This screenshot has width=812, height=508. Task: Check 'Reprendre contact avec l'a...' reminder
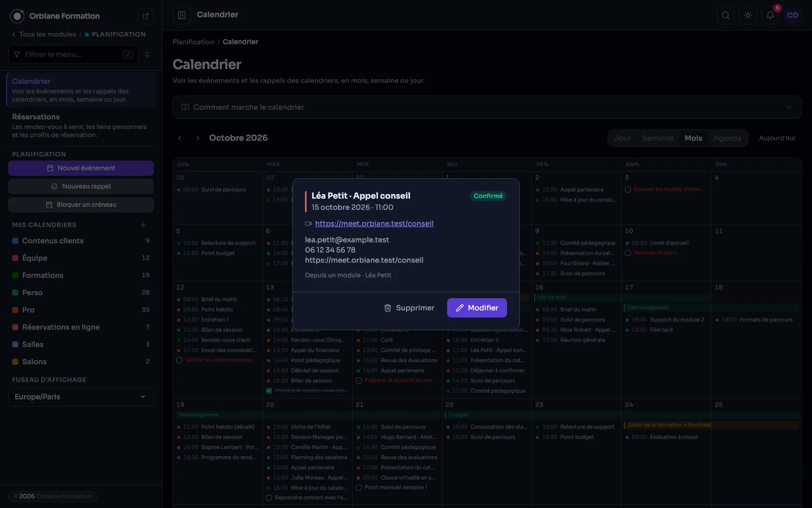click(x=269, y=498)
